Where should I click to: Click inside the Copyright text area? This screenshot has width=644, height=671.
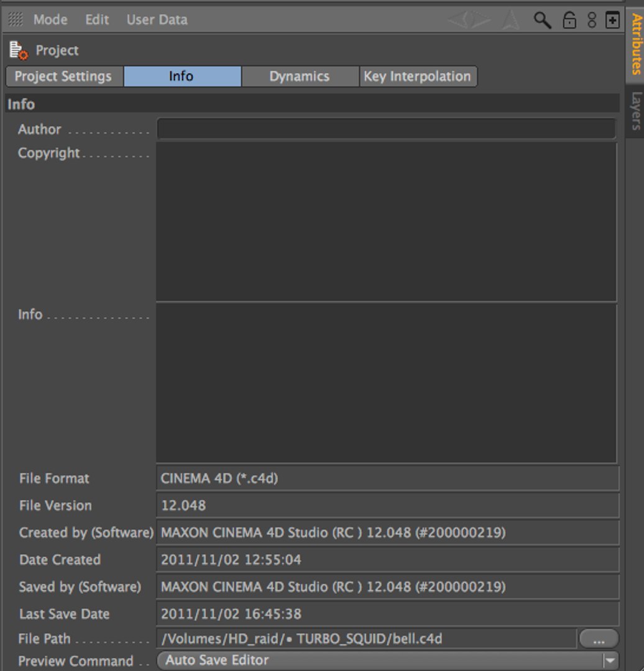pyautogui.click(x=386, y=222)
